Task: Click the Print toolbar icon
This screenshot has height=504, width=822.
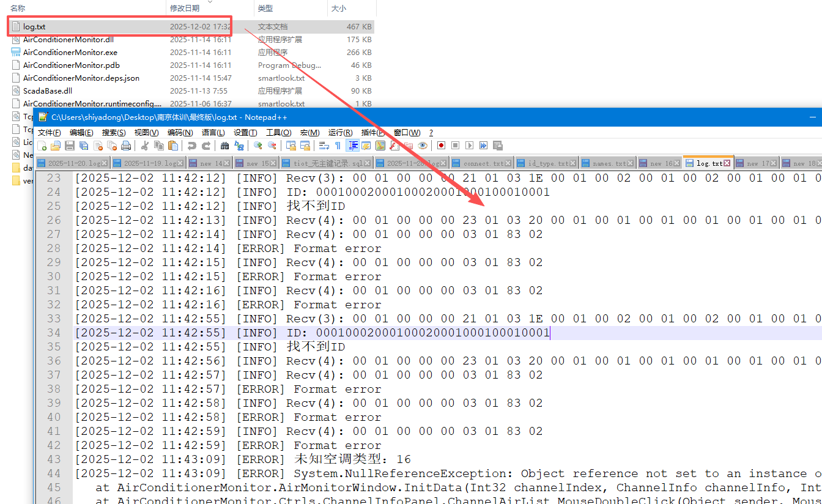Action: [126, 146]
